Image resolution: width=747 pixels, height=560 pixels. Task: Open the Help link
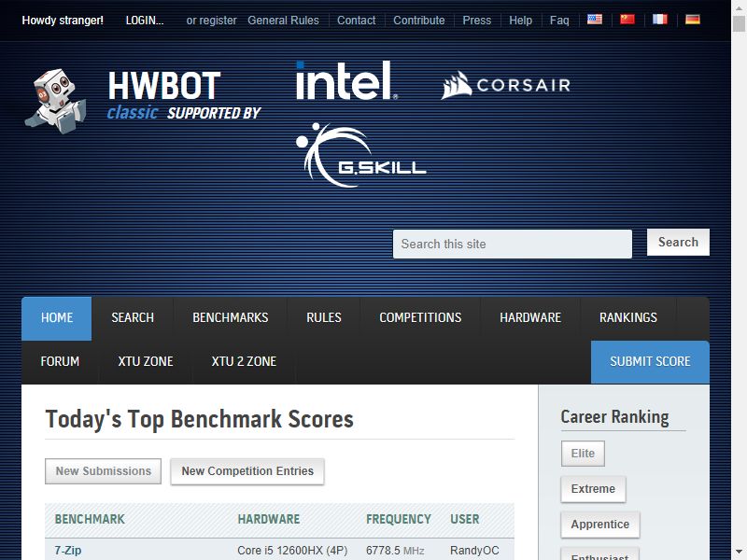520,21
